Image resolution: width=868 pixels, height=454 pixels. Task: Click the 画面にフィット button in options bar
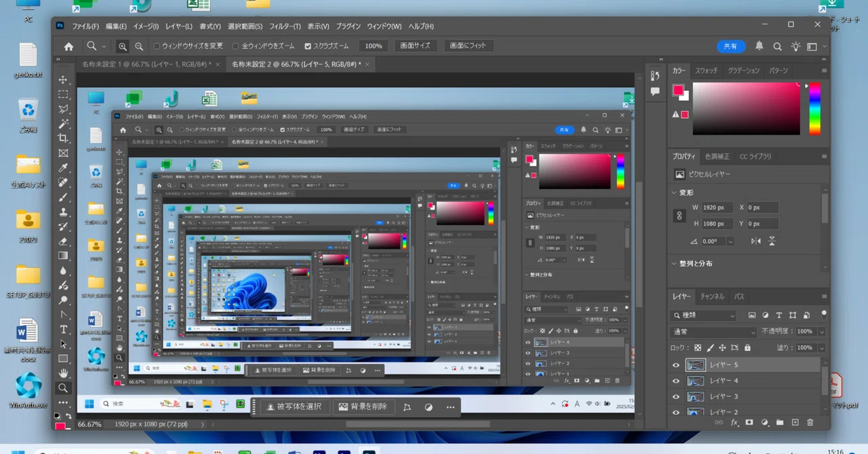click(x=469, y=46)
